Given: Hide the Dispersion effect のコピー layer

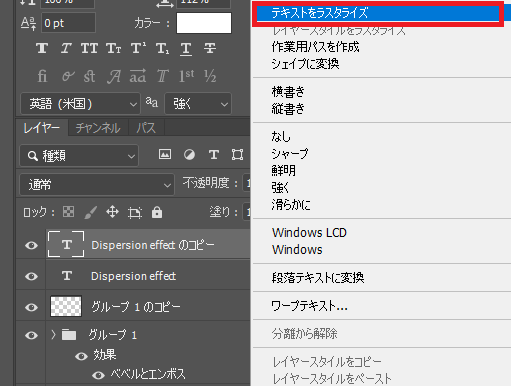Looking at the screenshot, I should tap(31, 245).
